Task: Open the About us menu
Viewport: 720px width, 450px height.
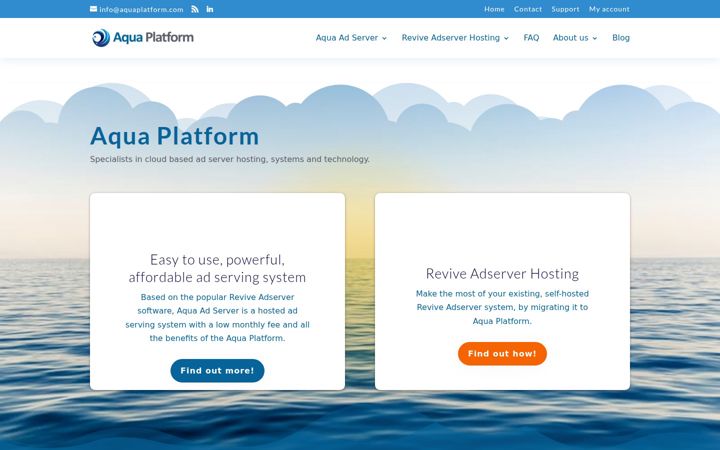Action: tap(570, 38)
